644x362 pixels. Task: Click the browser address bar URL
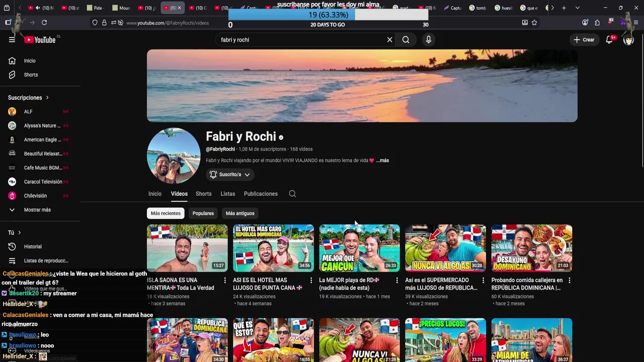pos(167,23)
